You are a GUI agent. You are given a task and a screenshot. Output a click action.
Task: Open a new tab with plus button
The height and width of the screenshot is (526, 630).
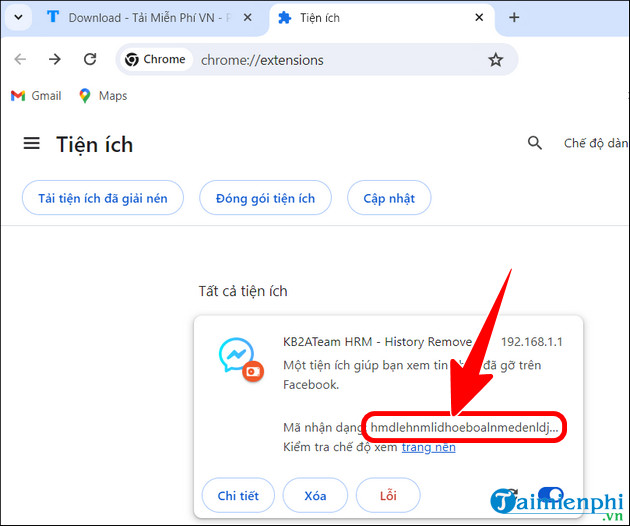click(x=514, y=17)
